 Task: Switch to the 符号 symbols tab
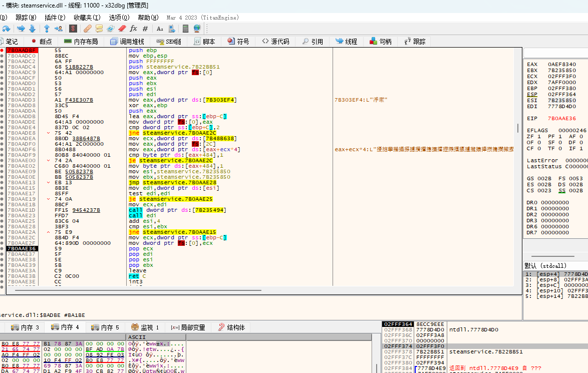238,42
